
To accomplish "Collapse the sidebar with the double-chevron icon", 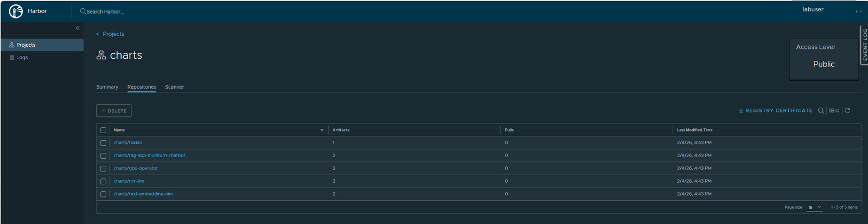I will pos(78,28).
